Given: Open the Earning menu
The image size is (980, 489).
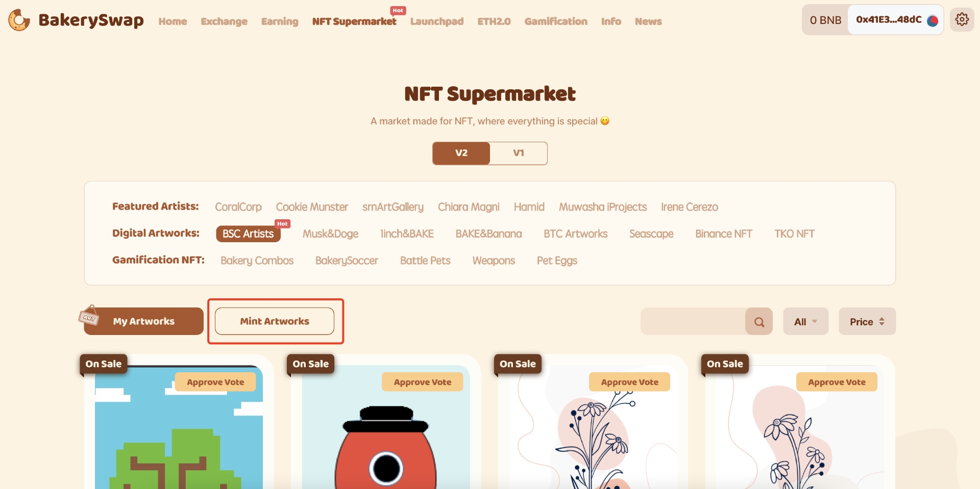Looking at the screenshot, I should coord(280,21).
